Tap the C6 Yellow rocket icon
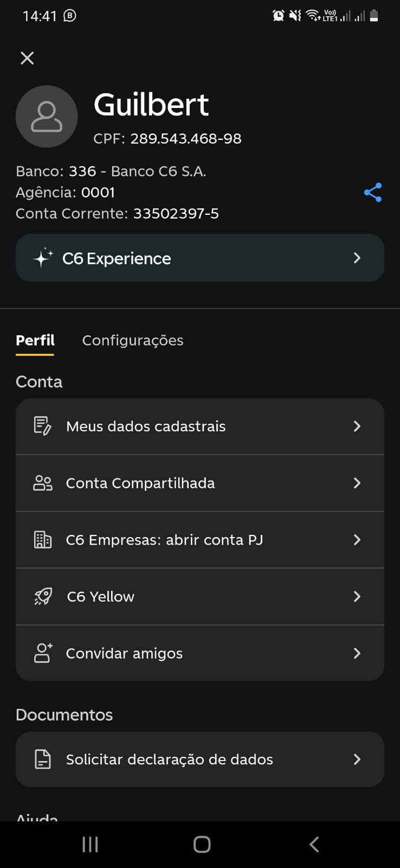The height and width of the screenshot is (868, 400). tap(42, 596)
